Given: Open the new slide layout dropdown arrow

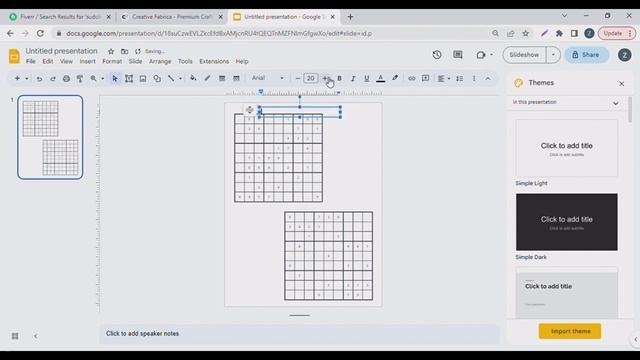Looking at the screenshot, I should (x=27, y=78).
